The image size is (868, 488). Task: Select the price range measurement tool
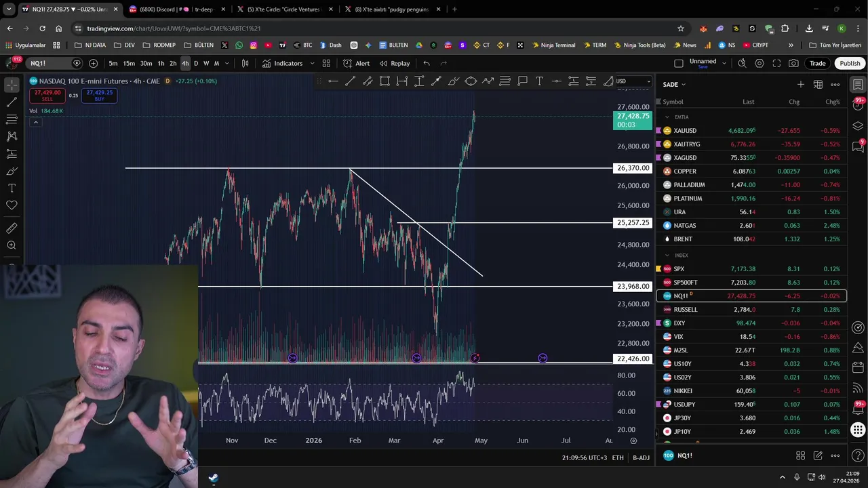coord(419,81)
